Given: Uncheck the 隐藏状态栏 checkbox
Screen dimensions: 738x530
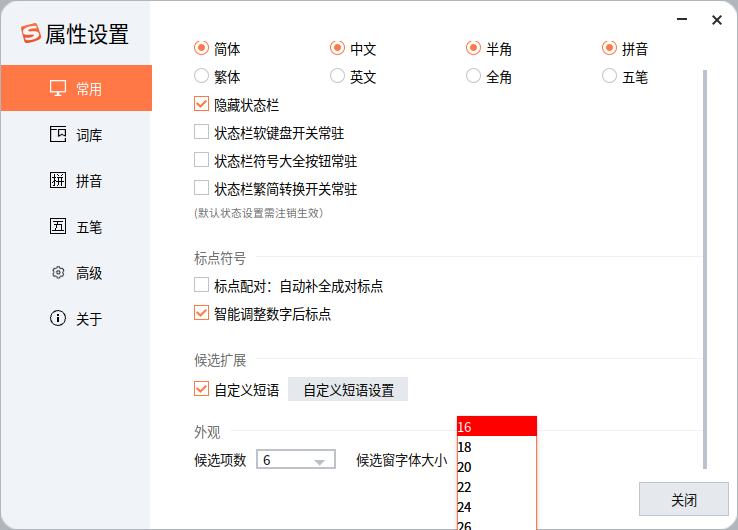Looking at the screenshot, I should tap(201, 104).
